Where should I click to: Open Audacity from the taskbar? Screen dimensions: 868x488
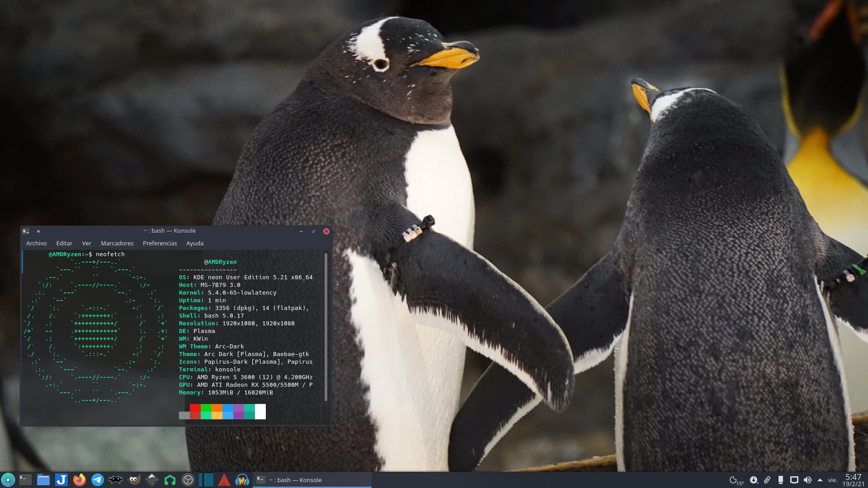tap(242, 480)
